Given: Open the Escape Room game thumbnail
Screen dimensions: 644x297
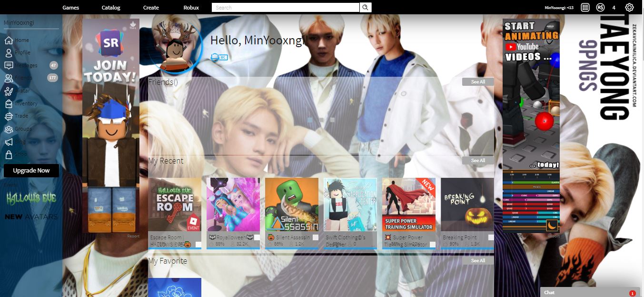Looking at the screenshot, I should (x=175, y=205).
